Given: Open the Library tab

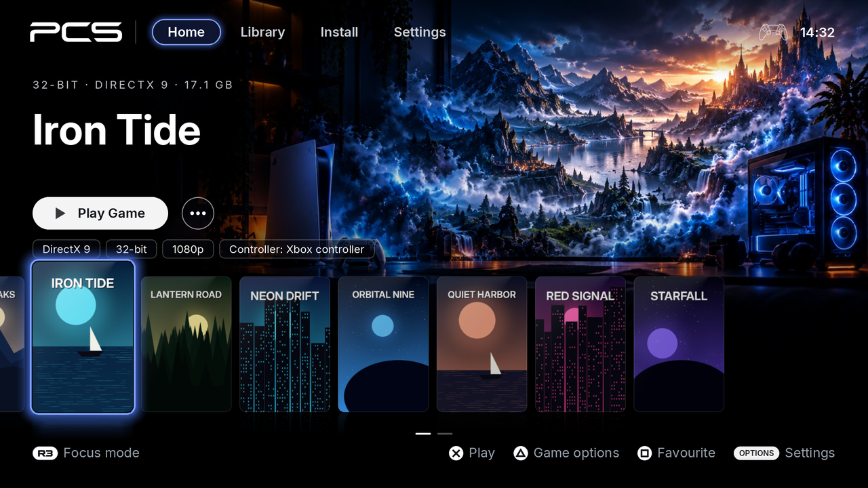Looking at the screenshot, I should click(x=262, y=32).
